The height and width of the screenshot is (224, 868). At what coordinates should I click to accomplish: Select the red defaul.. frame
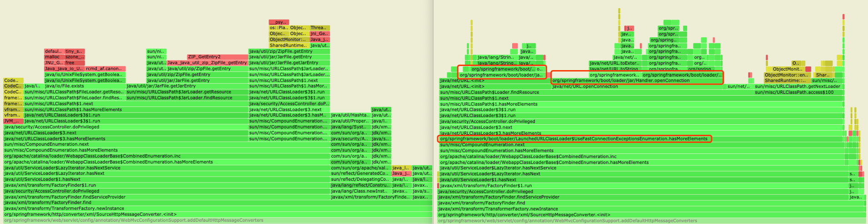[x=54, y=51]
